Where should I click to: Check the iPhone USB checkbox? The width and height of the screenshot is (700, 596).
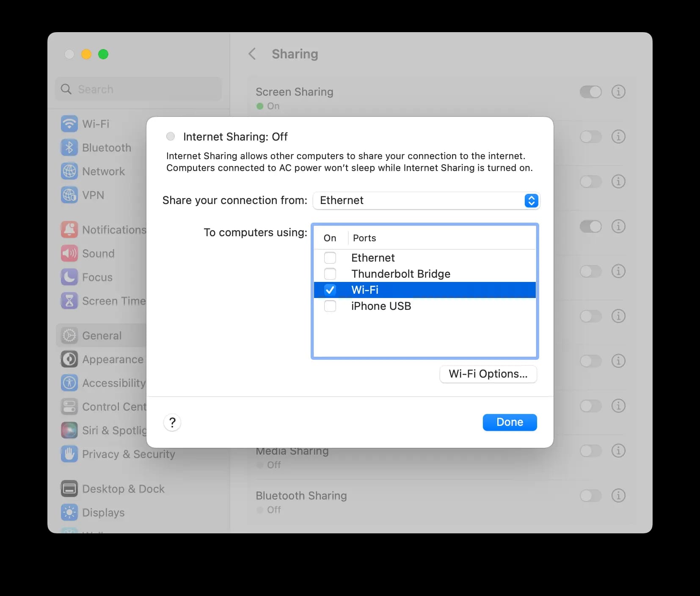point(330,306)
